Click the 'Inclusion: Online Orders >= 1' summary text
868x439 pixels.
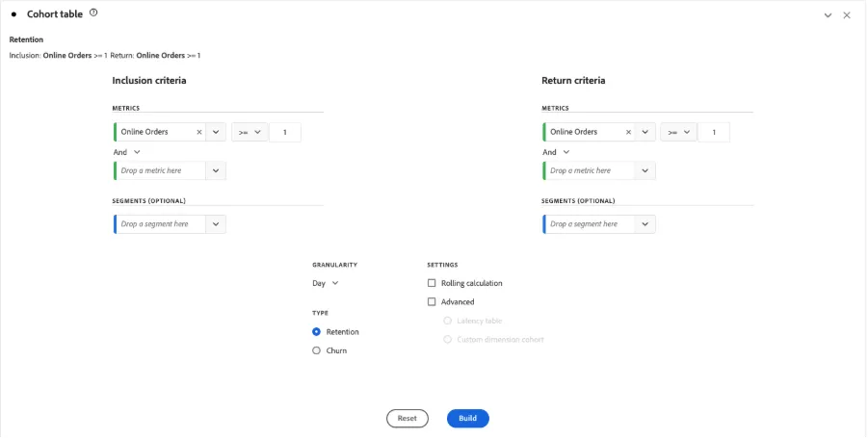(x=59, y=55)
